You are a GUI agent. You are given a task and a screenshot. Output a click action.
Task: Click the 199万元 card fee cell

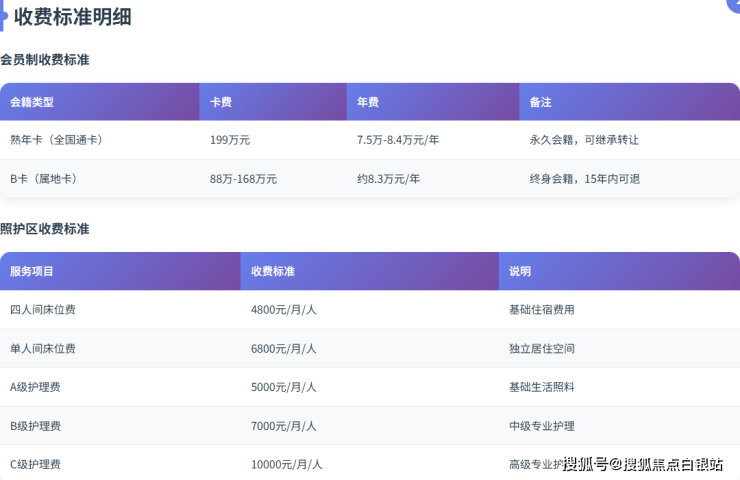229,140
